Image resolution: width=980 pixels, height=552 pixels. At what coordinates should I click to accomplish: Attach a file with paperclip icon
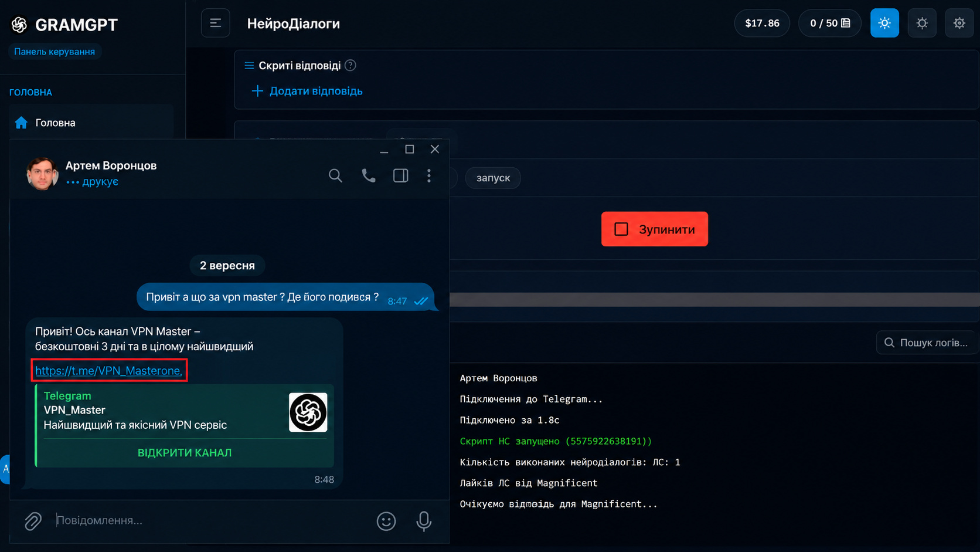tap(33, 521)
